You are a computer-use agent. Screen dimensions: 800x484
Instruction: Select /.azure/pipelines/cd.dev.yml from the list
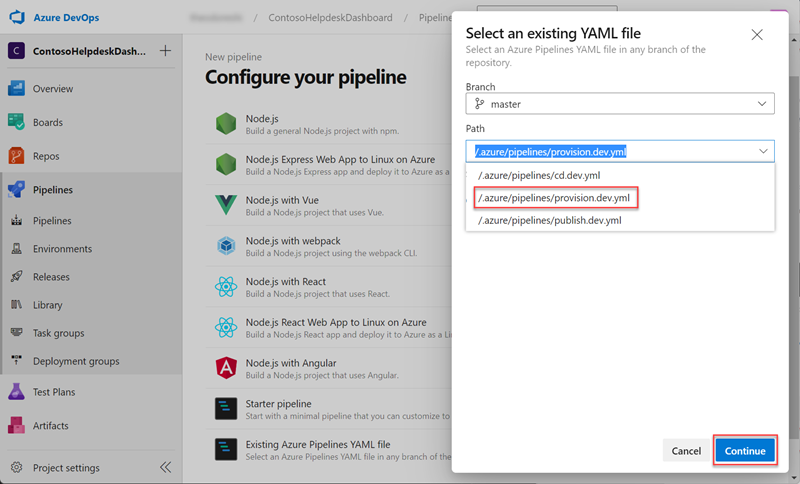coord(620,175)
